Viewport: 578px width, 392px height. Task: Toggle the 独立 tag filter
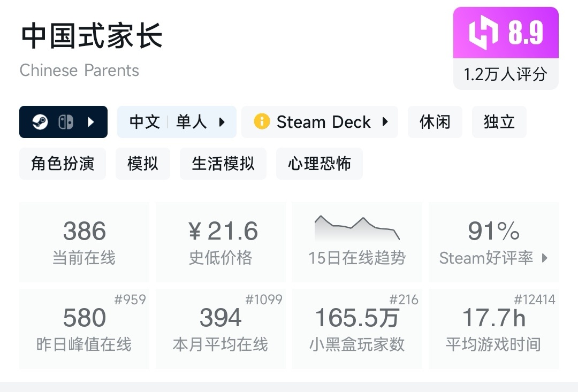pyautogui.click(x=499, y=122)
